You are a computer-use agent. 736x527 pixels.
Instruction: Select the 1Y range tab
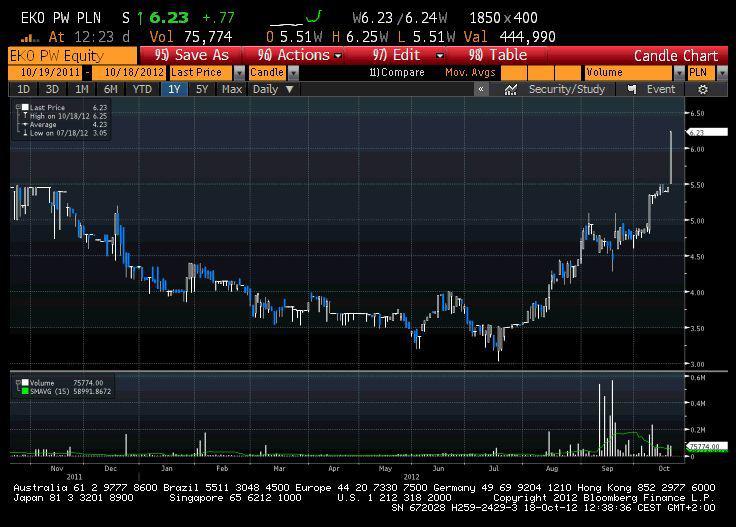point(174,89)
